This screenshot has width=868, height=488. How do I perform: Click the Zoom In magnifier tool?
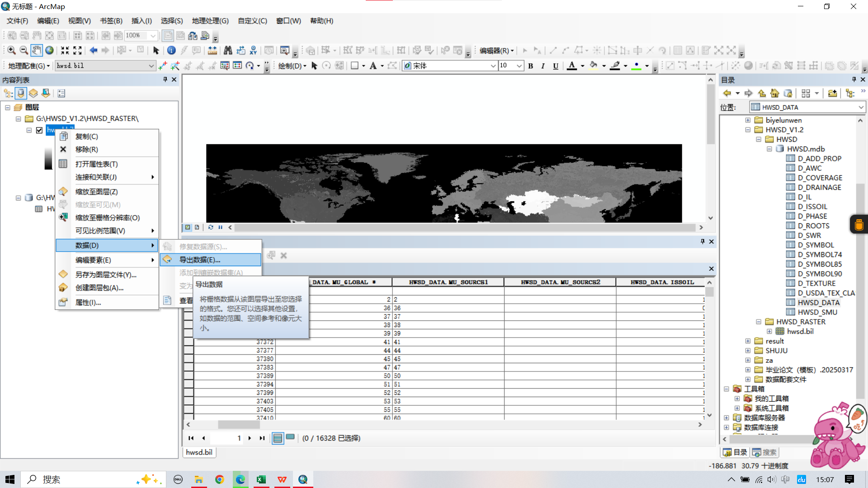(x=11, y=50)
